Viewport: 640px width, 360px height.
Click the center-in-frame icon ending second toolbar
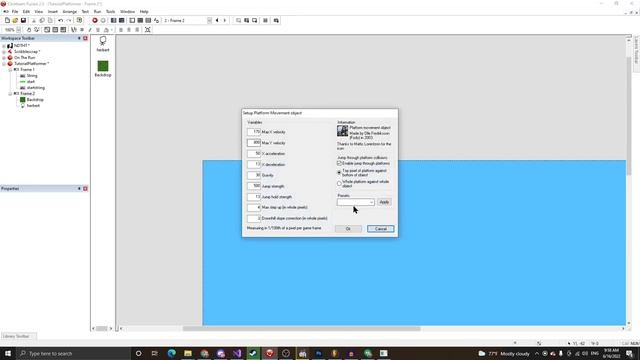point(148,30)
